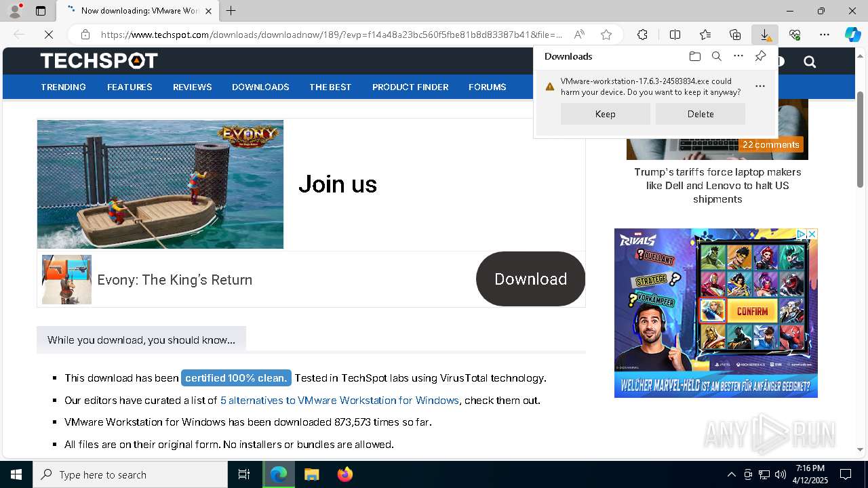This screenshot has width=868, height=488.
Task: Open the taskbar clock and date
Action: (x=810, y=474)
